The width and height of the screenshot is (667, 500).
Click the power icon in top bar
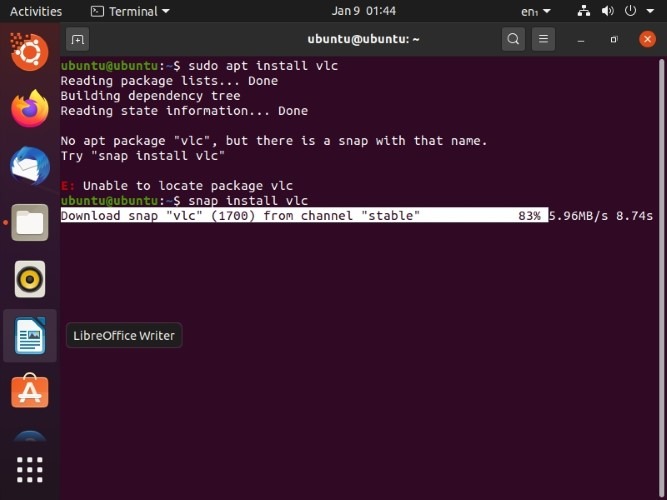(x=630, y=11)
